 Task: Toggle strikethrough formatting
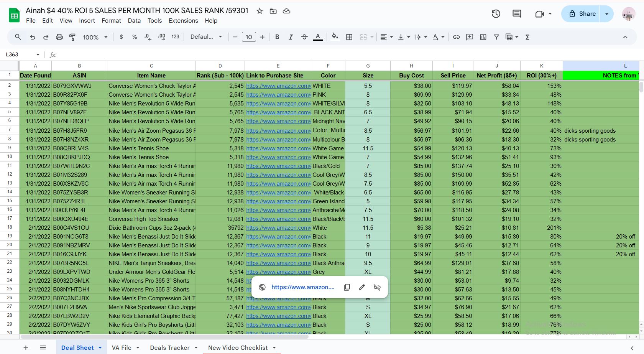coord(304,37)
